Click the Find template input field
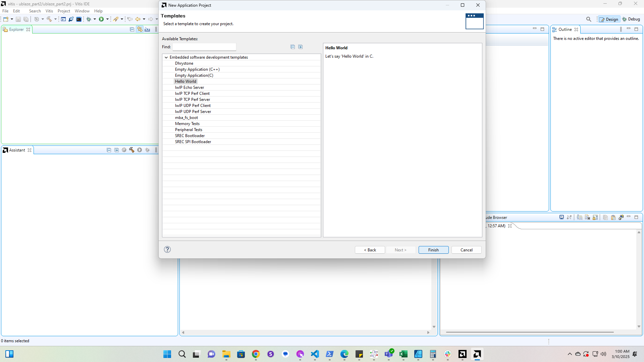Viewport: 644px width, 362px height. 204,47
